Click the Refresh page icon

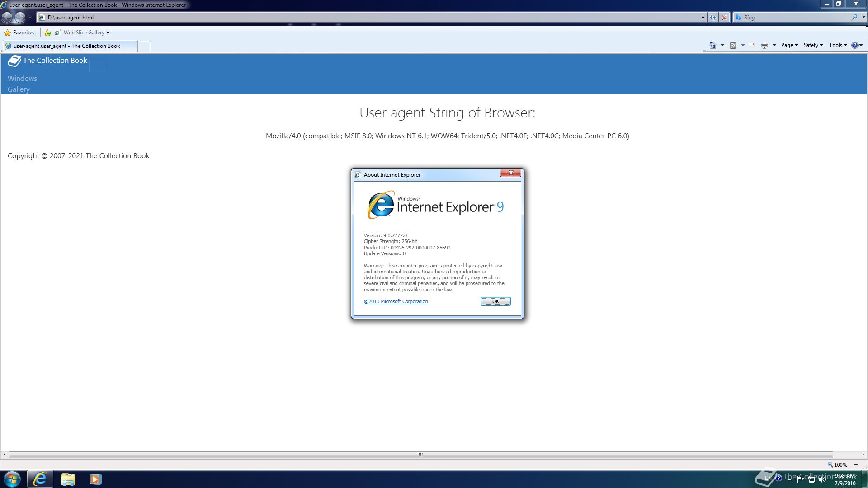[713, 18]
